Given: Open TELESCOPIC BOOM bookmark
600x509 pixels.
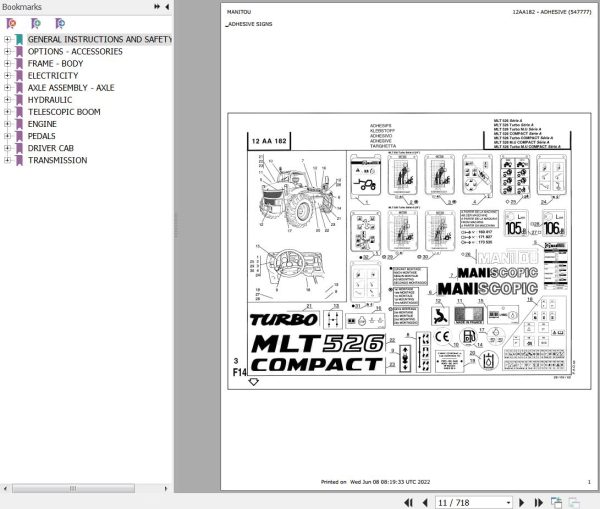Looking at the screenshot, I should click(64, 112).
